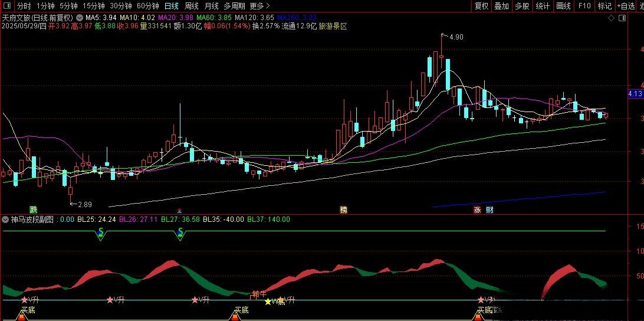Viewport: 644px width, 321px height.
Task: Click the +自选 button
Action: [626, 6]
